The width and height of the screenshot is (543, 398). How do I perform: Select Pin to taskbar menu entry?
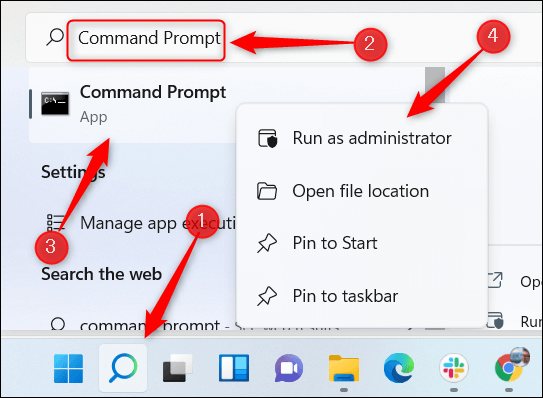point(362,296)
